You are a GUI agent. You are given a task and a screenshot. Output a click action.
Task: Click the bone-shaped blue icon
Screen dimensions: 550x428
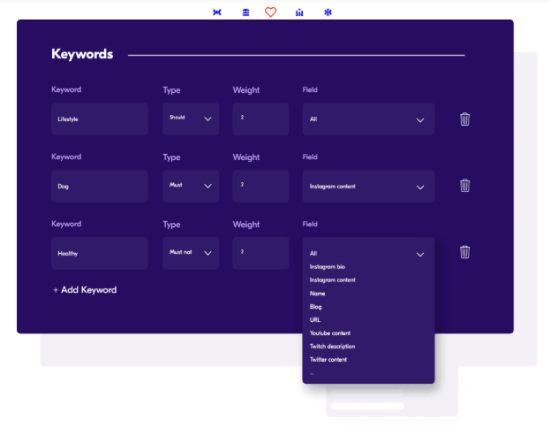click(217, 12)
